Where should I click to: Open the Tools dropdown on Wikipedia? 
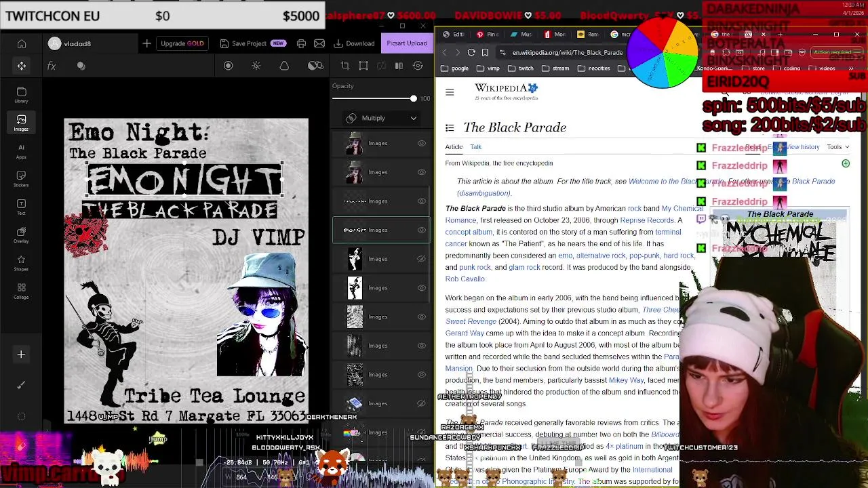837,147
